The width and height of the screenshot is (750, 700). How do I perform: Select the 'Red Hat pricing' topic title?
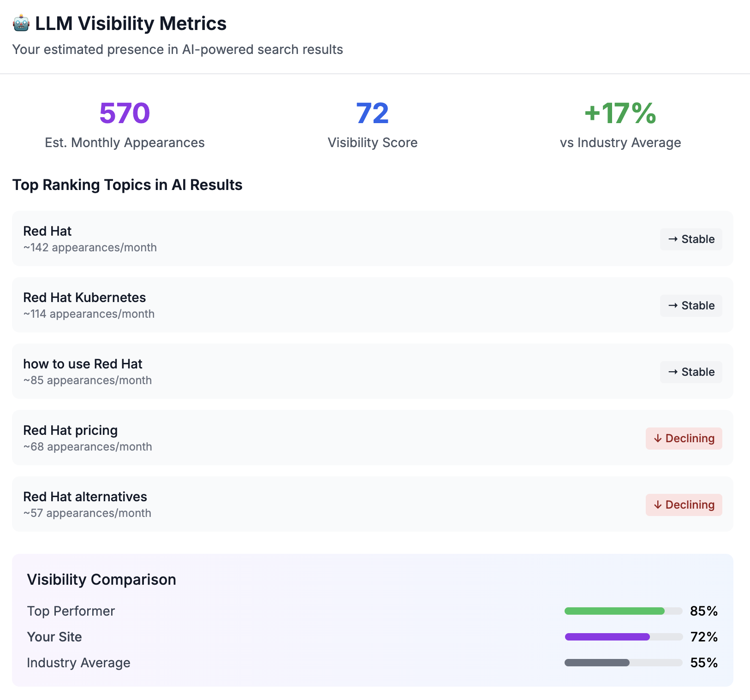coord(71,430)
